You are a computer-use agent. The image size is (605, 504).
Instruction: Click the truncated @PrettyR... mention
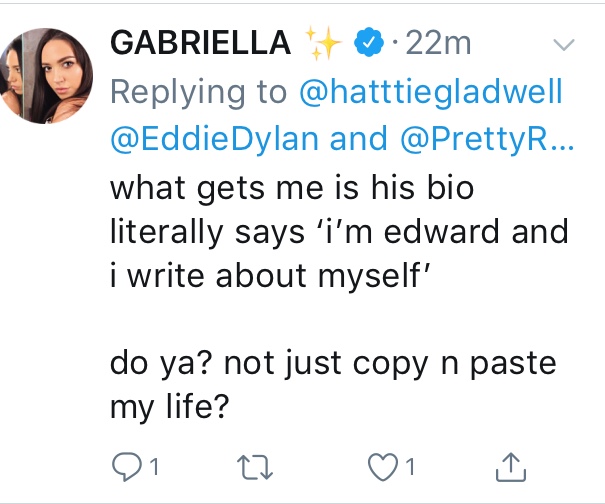click(x=484, y=140)
